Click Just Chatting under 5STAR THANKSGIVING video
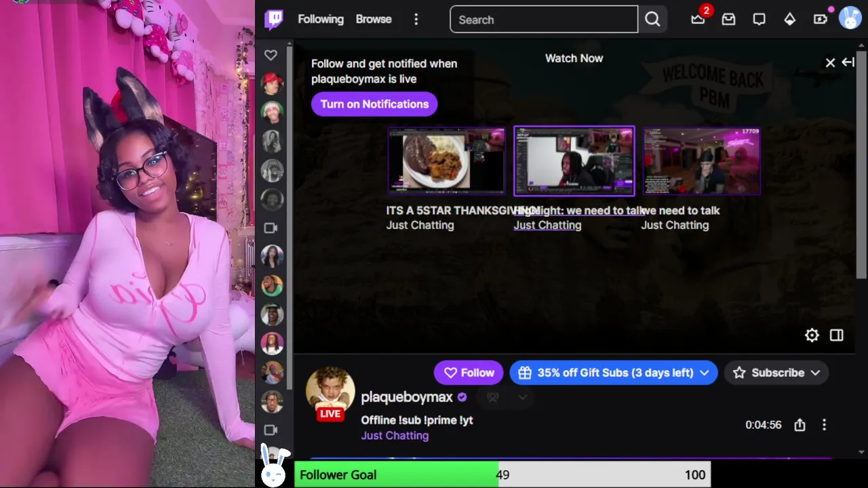This screenshot has width=868, height=488. click(x=420, y=225)
